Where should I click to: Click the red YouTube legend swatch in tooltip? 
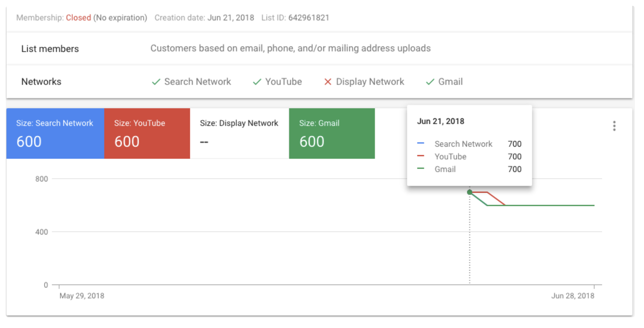(x=421, y=156)
